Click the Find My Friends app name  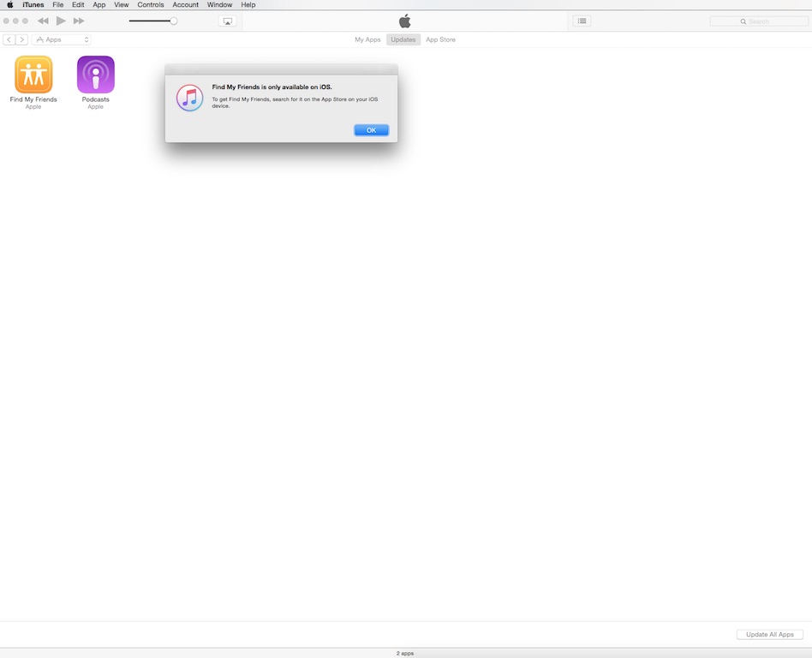pyautogui.click(x=33, y=99)
